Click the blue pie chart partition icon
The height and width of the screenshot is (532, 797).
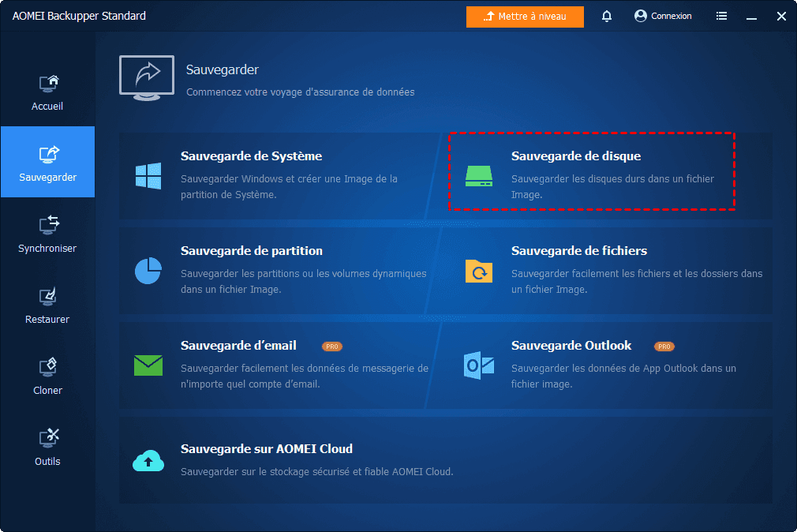[148, 271]
